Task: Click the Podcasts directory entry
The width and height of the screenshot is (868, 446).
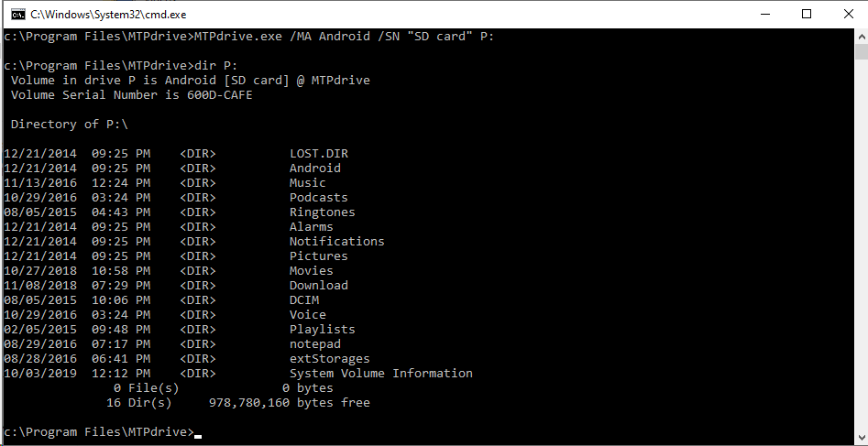Action: click(318, 198)
